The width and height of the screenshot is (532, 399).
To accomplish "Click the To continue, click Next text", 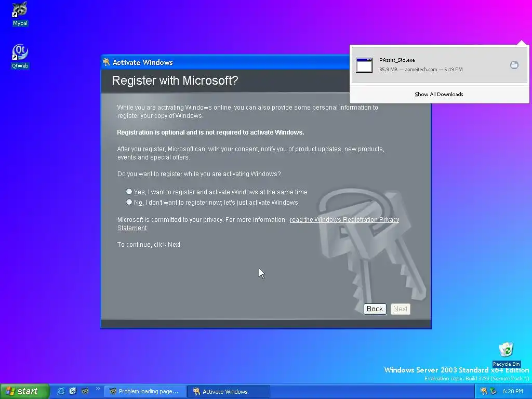I will pos(149,245).
